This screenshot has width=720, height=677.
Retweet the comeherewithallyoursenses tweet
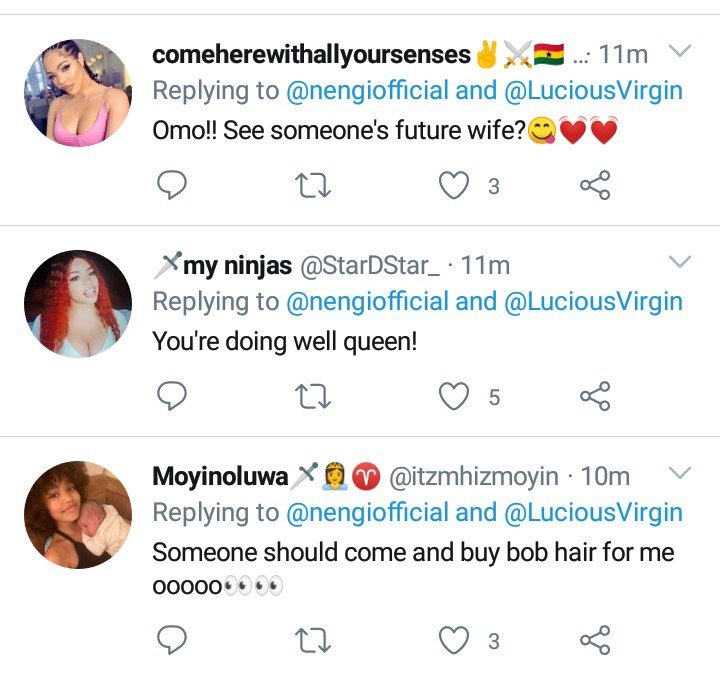coord(314,185)
